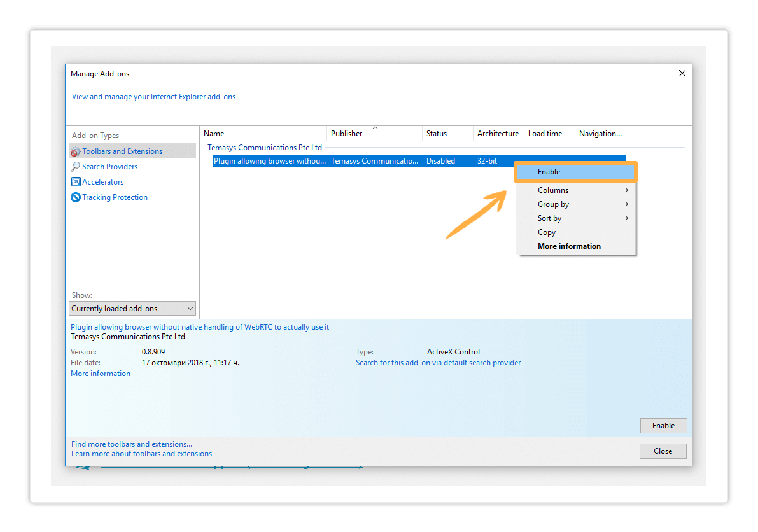Expand the Group by submenu
Viewport: 758px width, 532px height.
575,204
